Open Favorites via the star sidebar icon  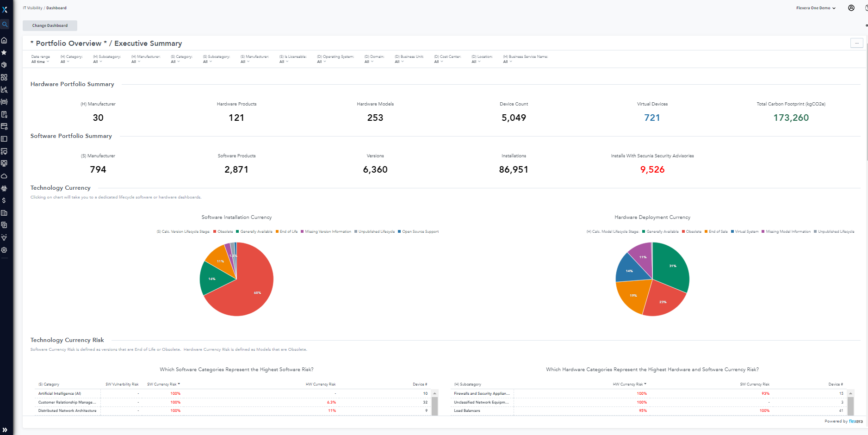[4, 52]
